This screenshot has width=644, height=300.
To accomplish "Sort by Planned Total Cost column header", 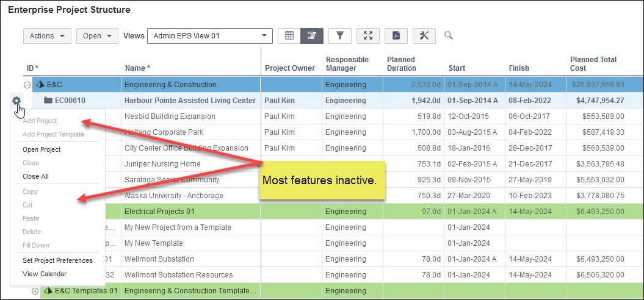I will tap(593, 63).
